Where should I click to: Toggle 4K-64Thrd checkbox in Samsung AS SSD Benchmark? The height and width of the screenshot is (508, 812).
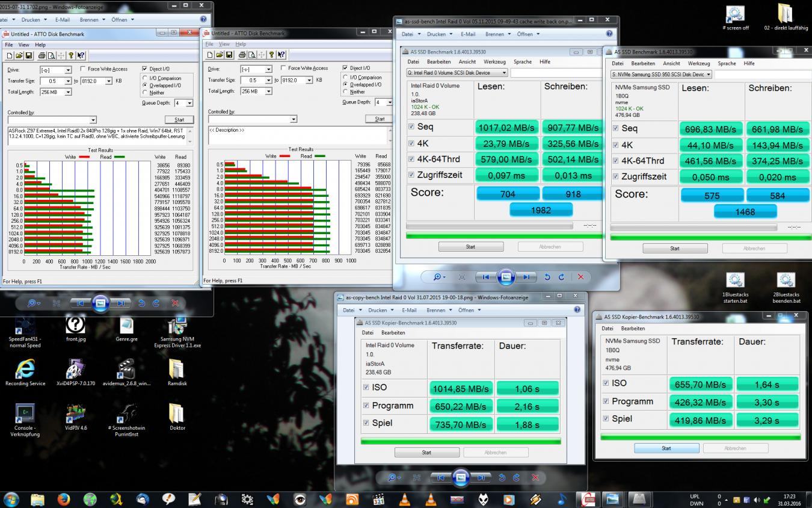615,160
